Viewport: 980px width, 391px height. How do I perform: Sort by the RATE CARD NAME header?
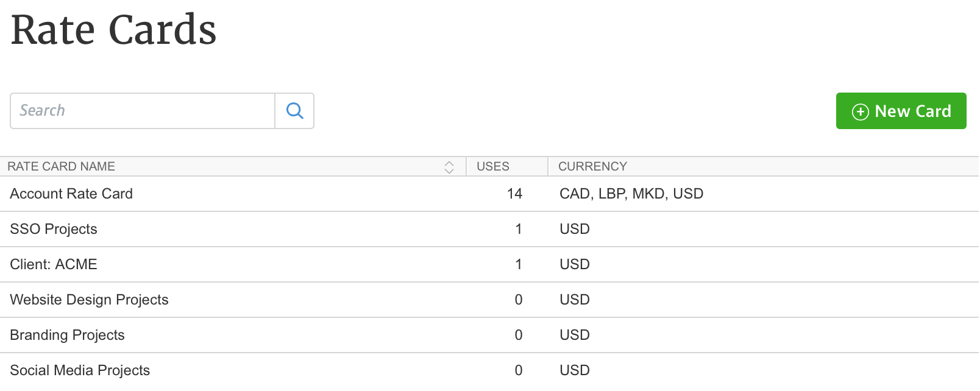point(62,167)
